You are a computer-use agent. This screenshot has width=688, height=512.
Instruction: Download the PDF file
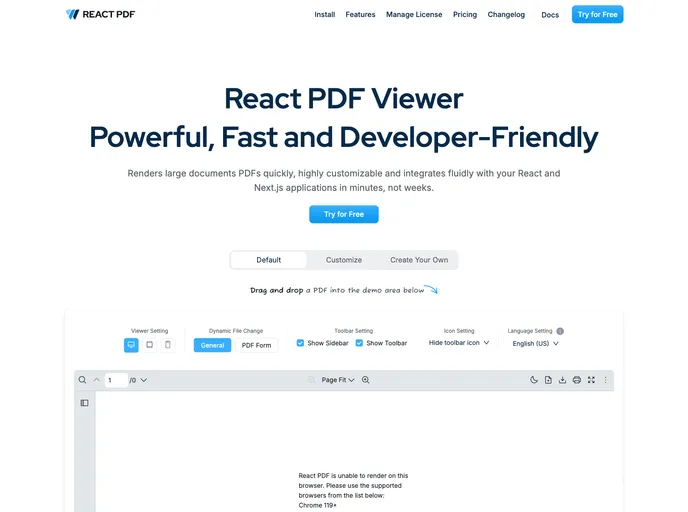pyautogui.click(x=563, y=380)
